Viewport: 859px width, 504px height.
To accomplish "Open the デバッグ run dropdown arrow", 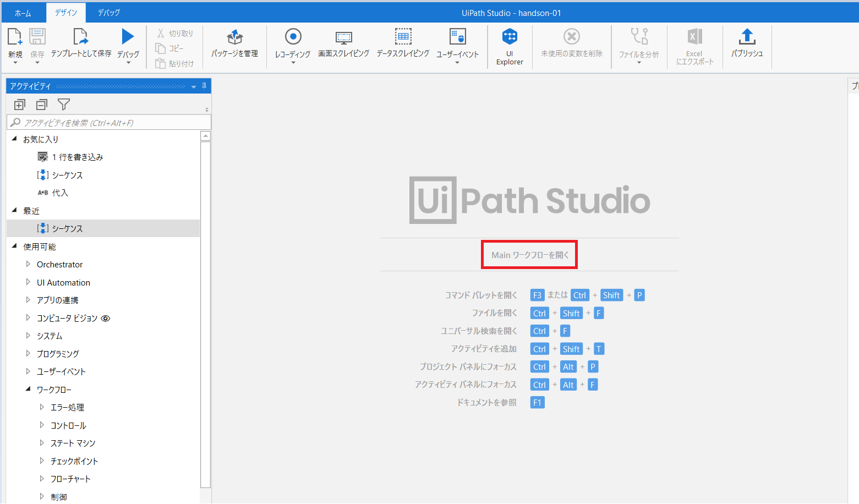I will click(128, 63).
